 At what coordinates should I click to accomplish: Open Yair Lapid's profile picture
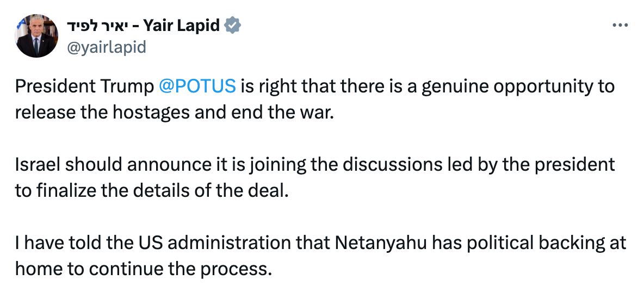pyautogui.click(x=37, y=36)
